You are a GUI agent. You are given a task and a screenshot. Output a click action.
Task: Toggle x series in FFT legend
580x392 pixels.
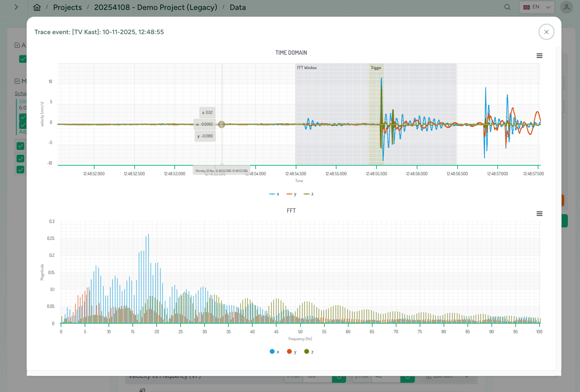pyautogui.click(x=274, y=352)
